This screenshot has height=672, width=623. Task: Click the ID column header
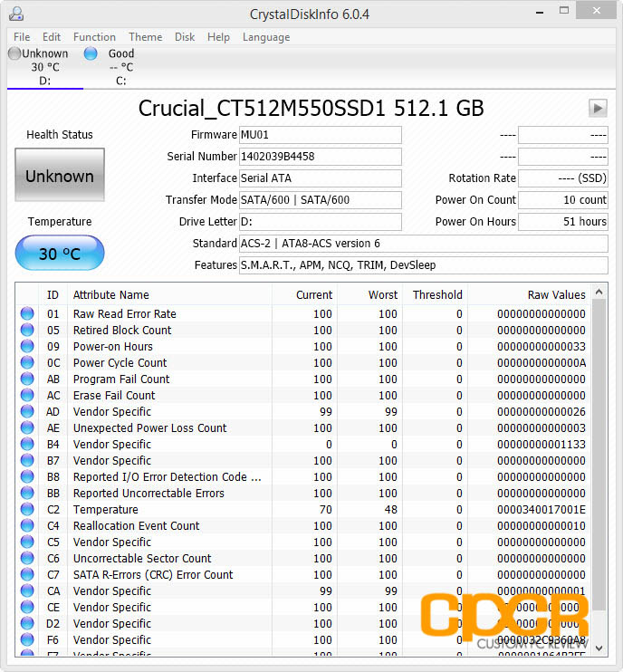53,295
